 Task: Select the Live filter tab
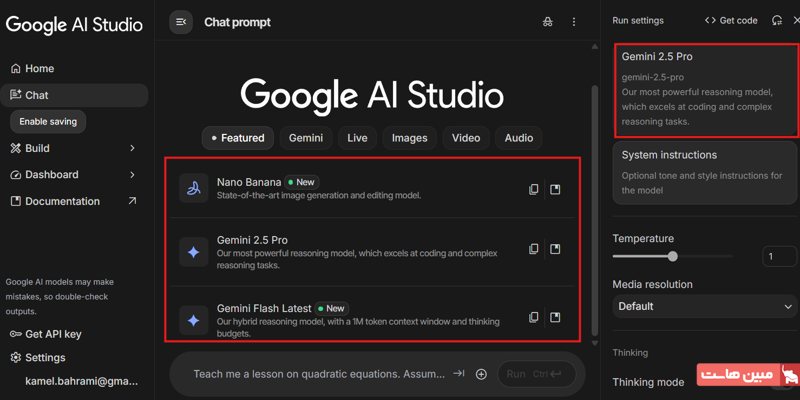click(x=357, y=138)
